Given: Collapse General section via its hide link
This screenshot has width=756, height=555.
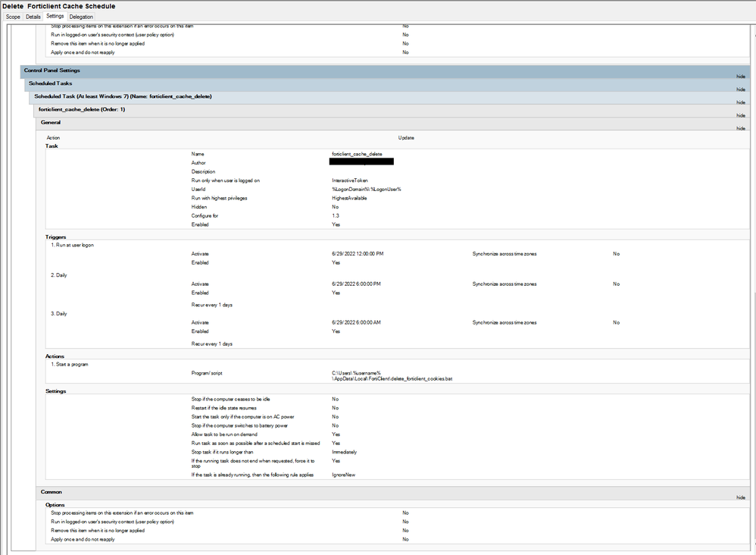Looking at the screenshot, I should pos(741,128).
